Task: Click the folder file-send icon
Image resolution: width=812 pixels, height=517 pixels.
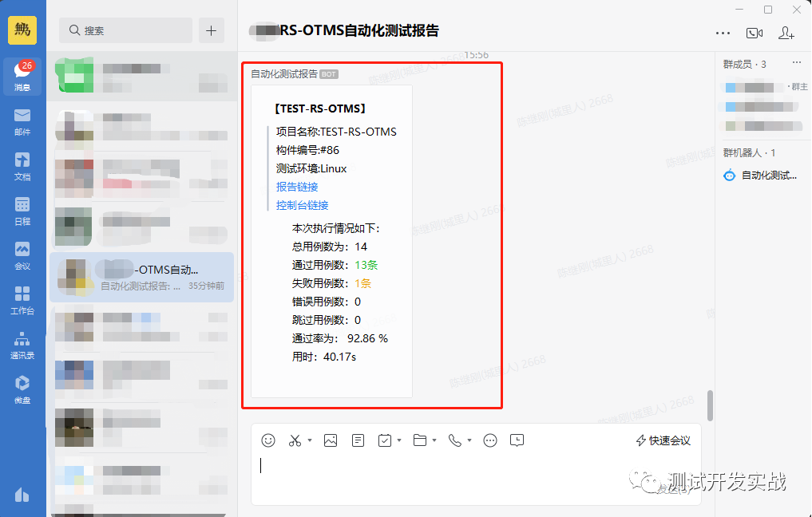Action: click(420, 440)
